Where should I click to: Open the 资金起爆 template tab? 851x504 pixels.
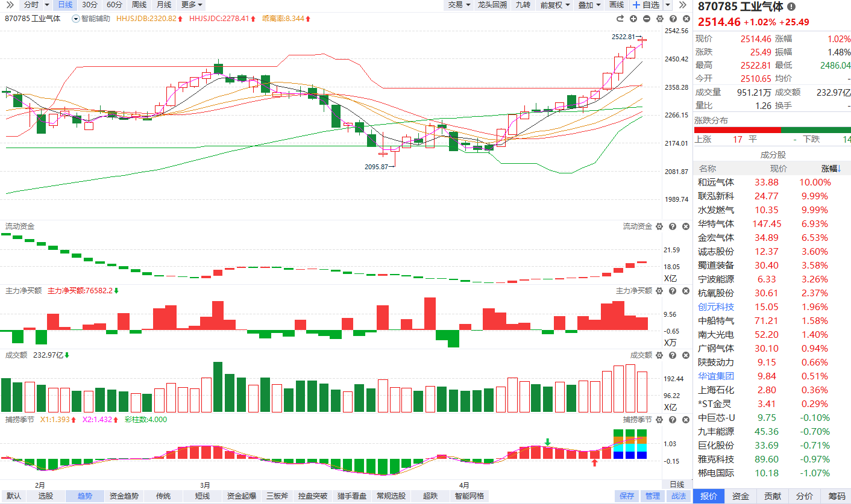coord(242,496)
